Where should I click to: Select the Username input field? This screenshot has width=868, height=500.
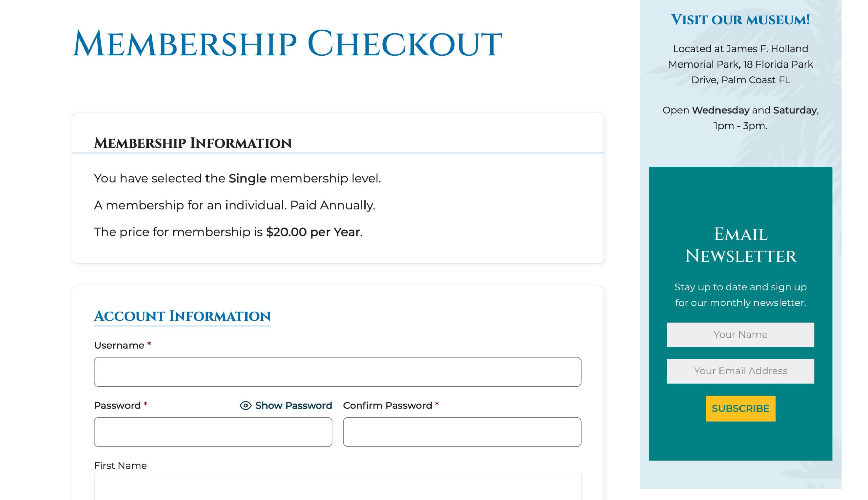(x=337, y=371)
